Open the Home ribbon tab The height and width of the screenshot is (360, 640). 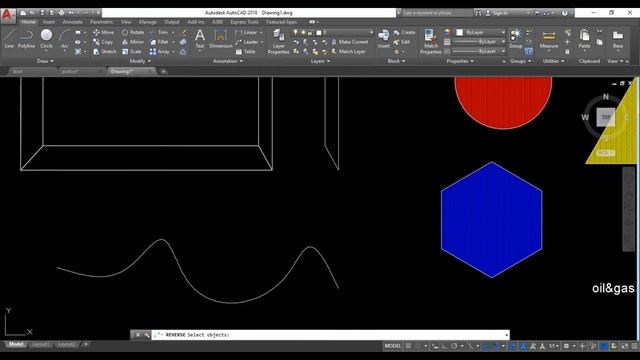28,22
